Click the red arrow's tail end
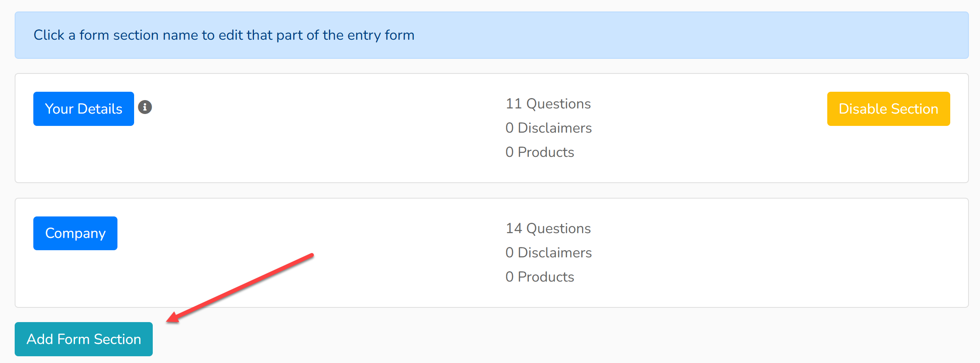980x363 pixels. point(312,255)
